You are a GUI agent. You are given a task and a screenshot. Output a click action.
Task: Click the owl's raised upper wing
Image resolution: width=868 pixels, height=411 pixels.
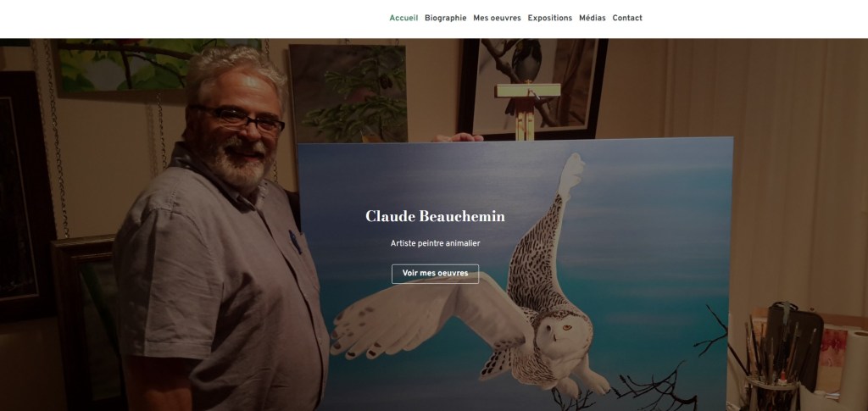click(x=545, y=232)
